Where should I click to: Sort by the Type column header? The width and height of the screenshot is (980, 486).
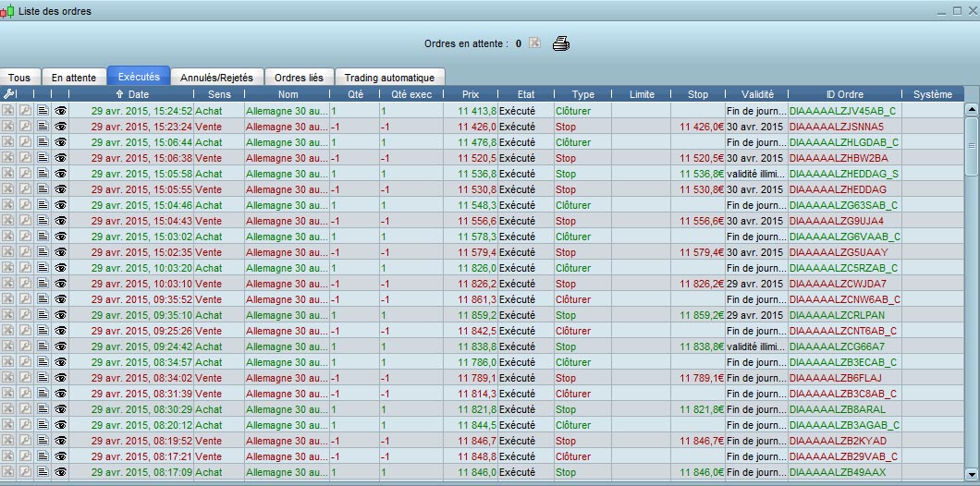[x=582, y=94]
